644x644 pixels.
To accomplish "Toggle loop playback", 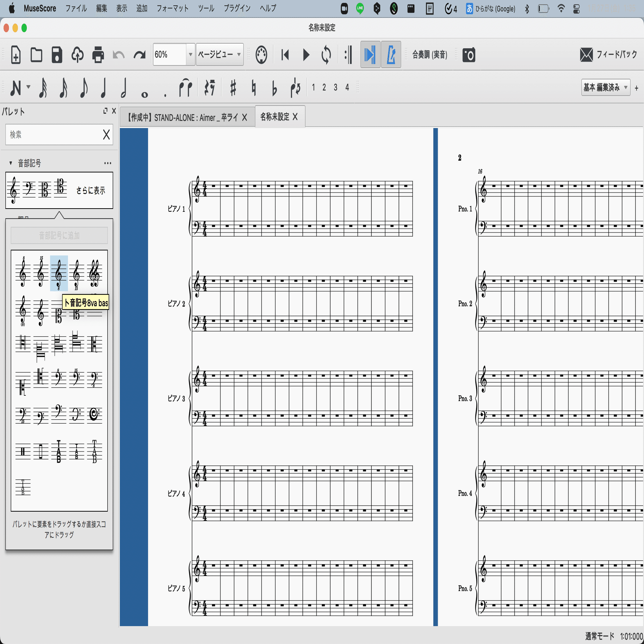I will (x=326, y=55).
